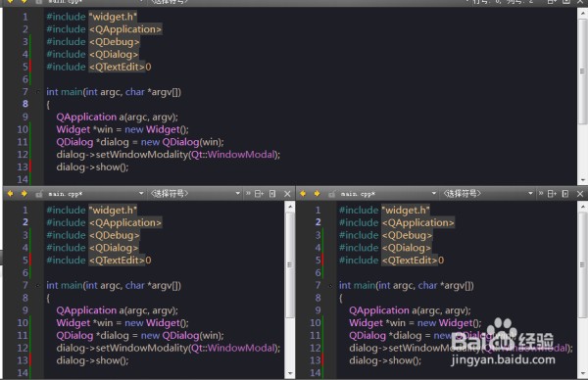Click the bottom-right pane's scrollbar up arrow
Screen dimensions: 588x380
[582, 206]
